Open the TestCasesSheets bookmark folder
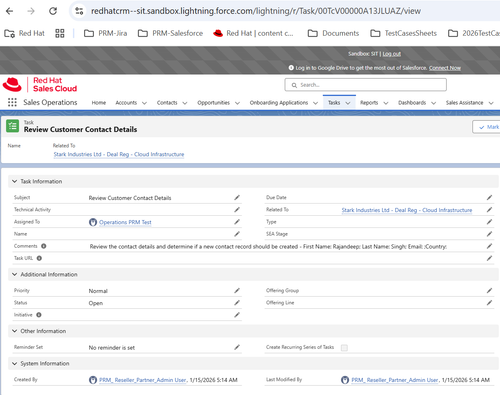 (404, 33)
